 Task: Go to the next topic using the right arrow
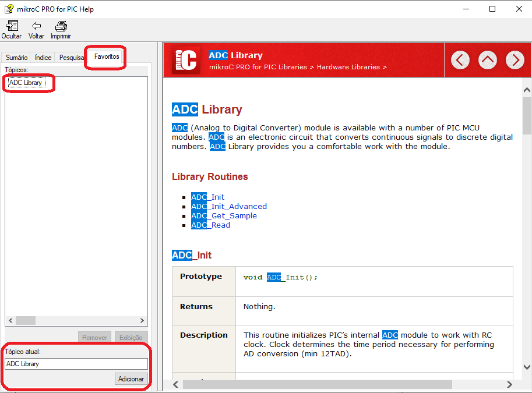coord(515,59)
